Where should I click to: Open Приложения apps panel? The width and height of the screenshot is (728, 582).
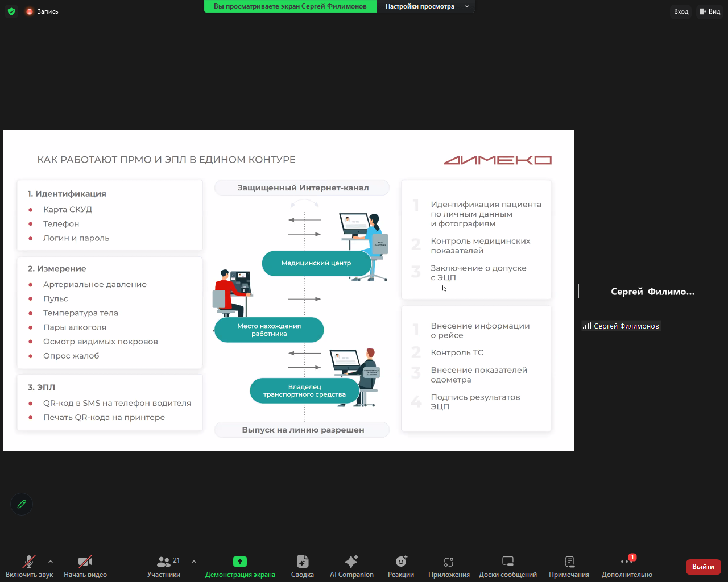pos(449,562)
